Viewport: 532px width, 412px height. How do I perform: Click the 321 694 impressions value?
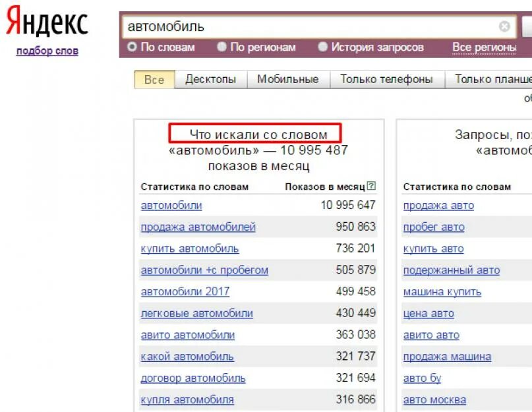click(x=355, y=378)
